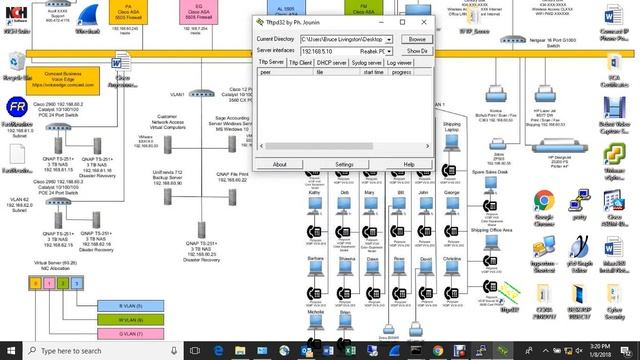Open the Windows Start menu
Viewport: 640px width, 360px height.
tap(11, 351)
